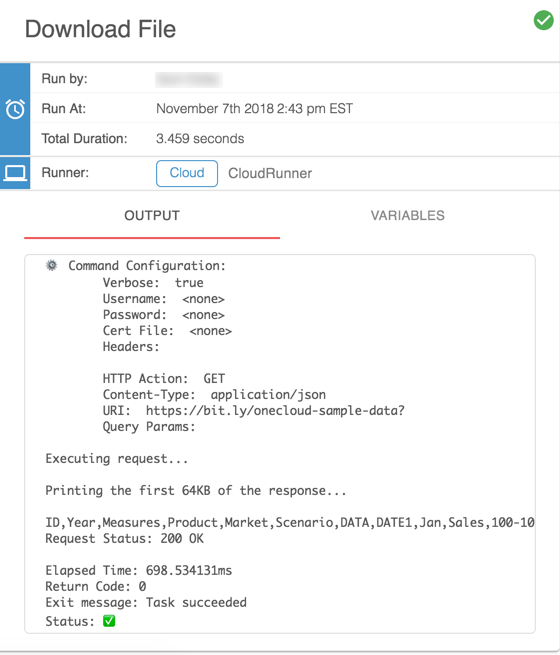Click the Request Status: 200 OK line
This screenshot has width=560, height=655.
click(124, 538)
